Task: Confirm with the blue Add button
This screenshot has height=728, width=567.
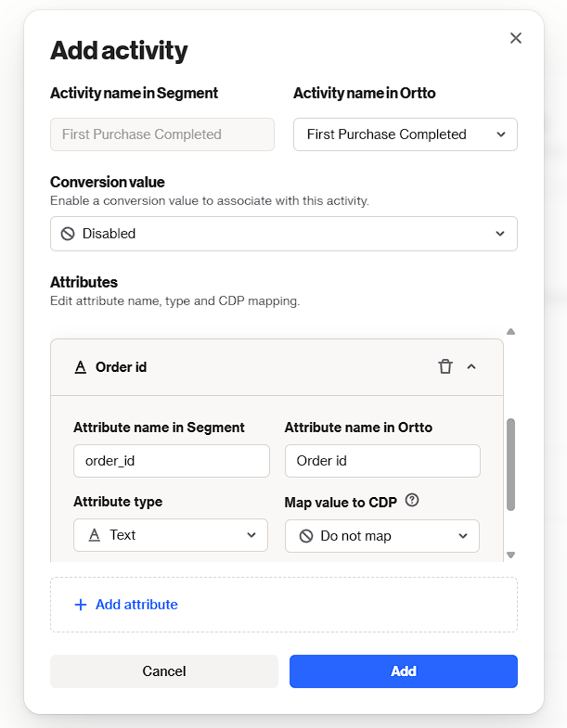Action: click(403, 671)
